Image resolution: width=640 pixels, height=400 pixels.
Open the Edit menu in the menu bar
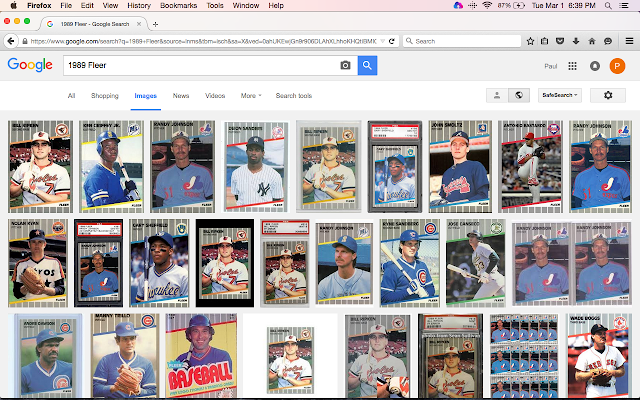pyautogui.click(x=87, y=6)
